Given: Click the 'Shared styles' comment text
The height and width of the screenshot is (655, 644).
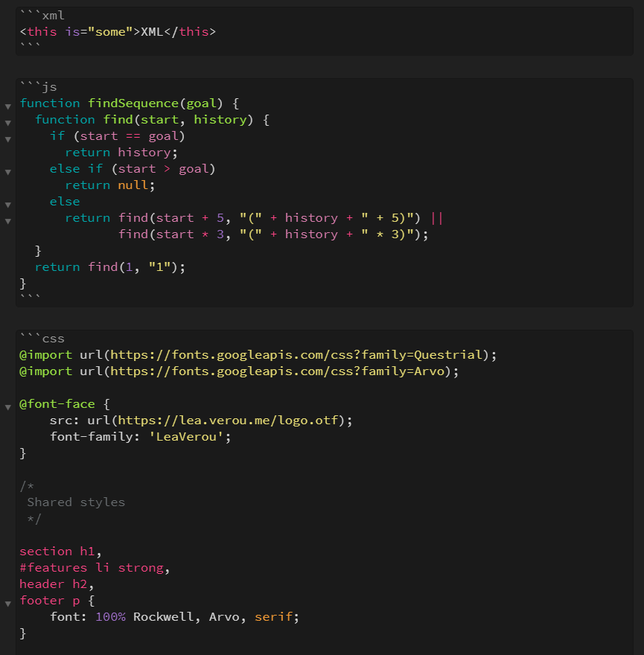Looking at the screenshot, I should pos(76,502).
